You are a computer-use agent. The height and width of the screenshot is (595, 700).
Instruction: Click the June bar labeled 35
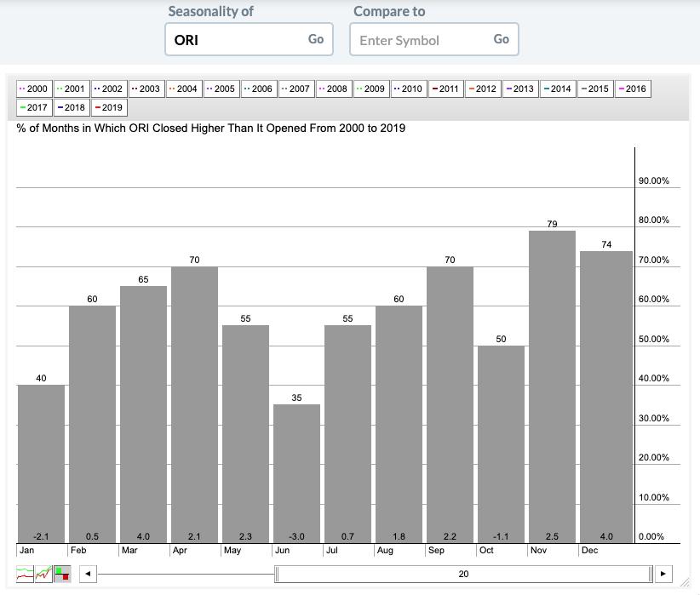[297, 473]
